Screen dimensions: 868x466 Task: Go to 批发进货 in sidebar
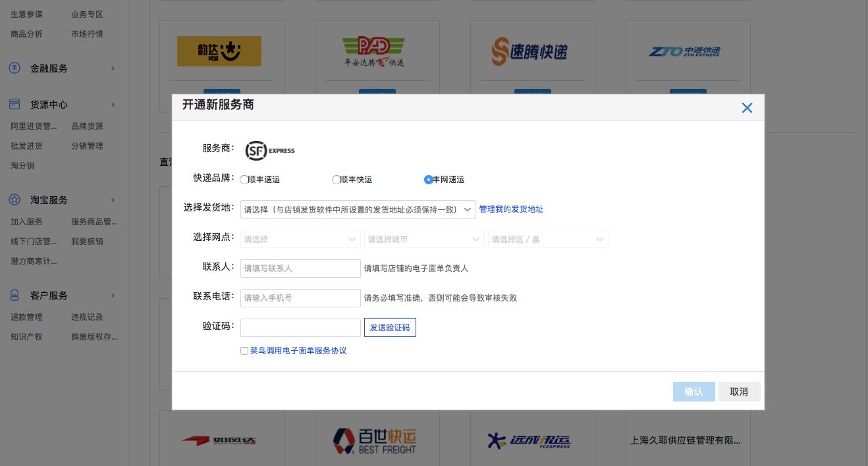pyautogui.click(x=26, y=146)
